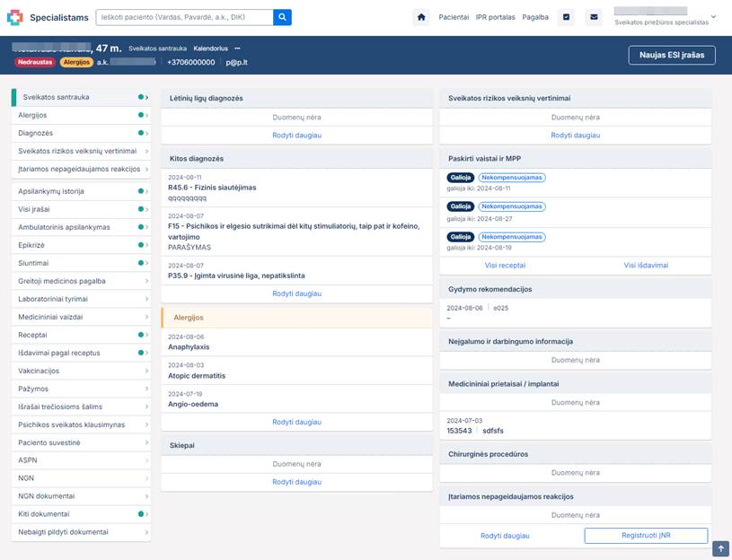Click the Registruoti ĮNR button

point(646,536)
